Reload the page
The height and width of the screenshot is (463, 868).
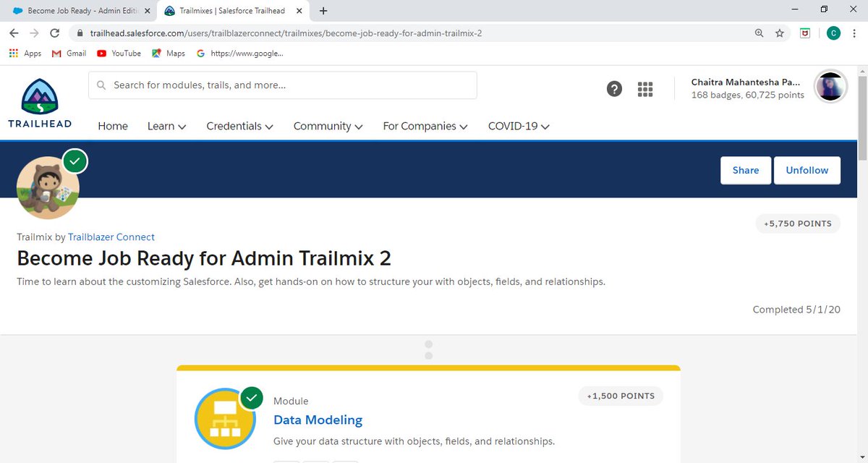(54, 33)
